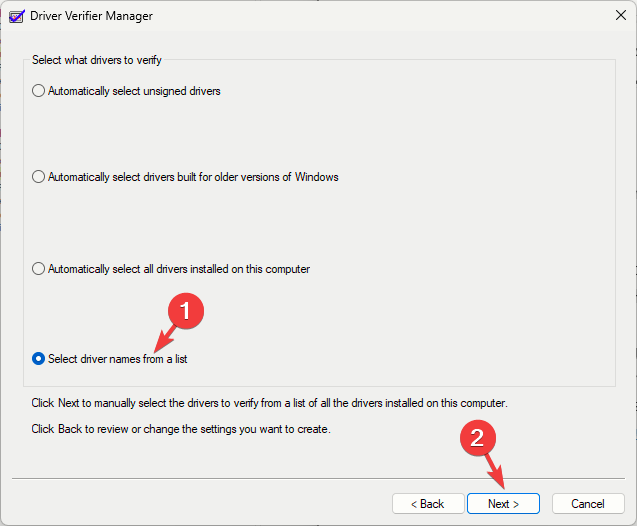The height and width of the screenshot is (526, 637).
Task: Cancel the driver verifier wizard
Action: point(588,503)
